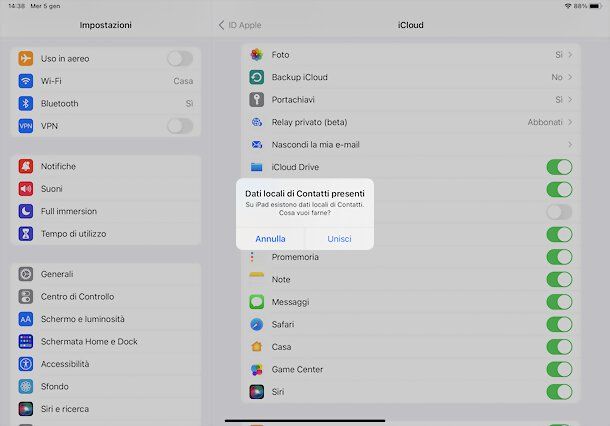Tap the Bluetooth settings icon
Image resolution: width=610 pixels, height=426 pixels.
tap(25, 103)
